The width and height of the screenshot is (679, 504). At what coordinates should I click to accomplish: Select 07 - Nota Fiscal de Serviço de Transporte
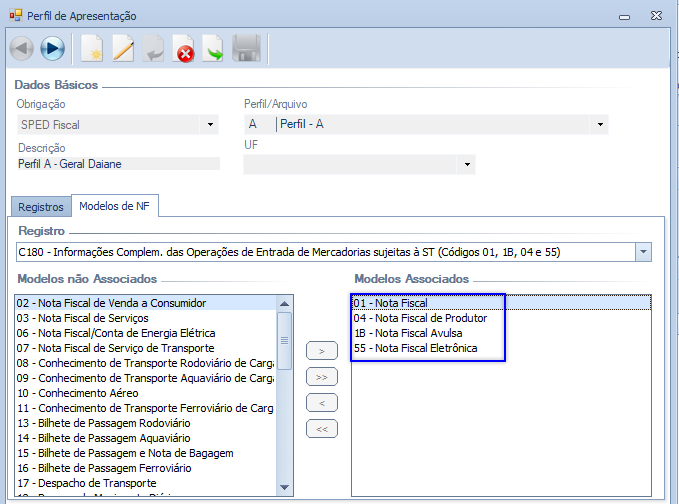(x=146, y=348)
